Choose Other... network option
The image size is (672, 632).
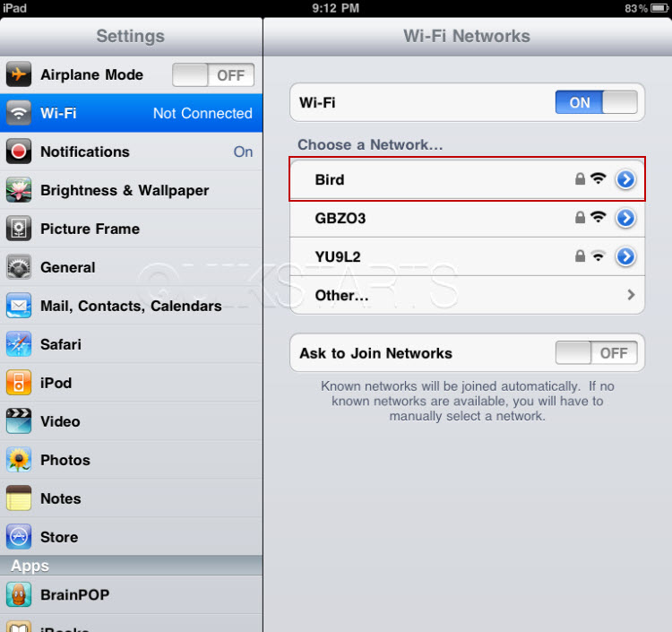tap(467, 295)
